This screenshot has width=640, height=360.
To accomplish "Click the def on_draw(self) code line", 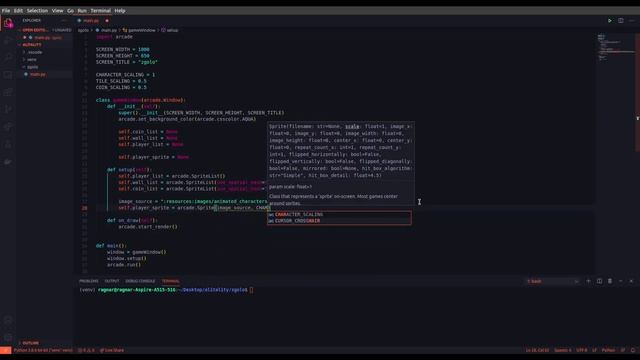I will (132, 220).
